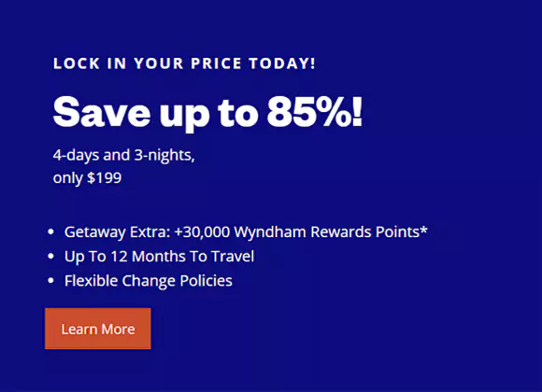The width and height of the screenshot is (542, 392).
Task: Select the 'Lock in your price today!' heading
Action: click(184, 63)
